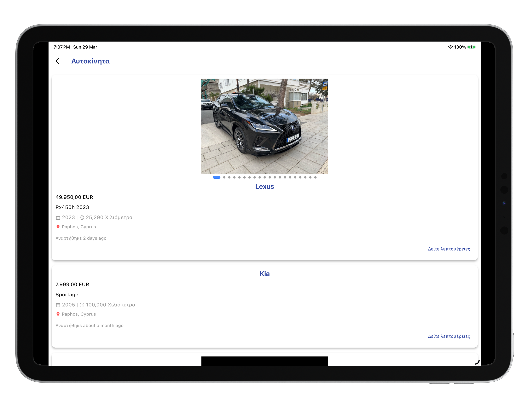Click 'Αναρτήθηκε 2 days ago' text
This screenshot has width=532, height=399.
click(81, 238)
